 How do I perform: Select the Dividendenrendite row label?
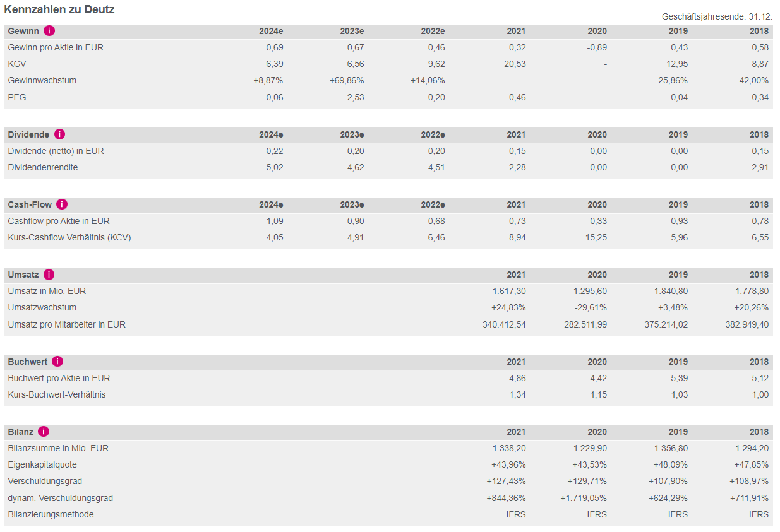click(x=43, y=167)
